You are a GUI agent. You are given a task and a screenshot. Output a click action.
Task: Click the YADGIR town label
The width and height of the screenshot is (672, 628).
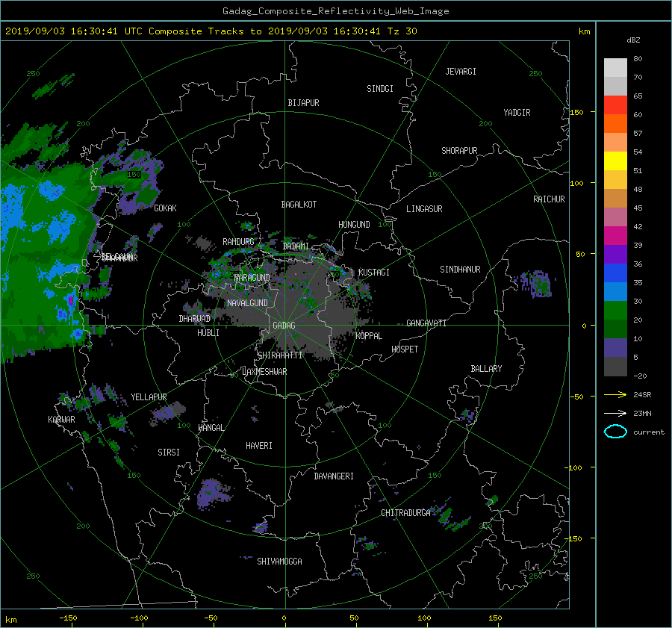pyautogui.click(x=517, y=113)
